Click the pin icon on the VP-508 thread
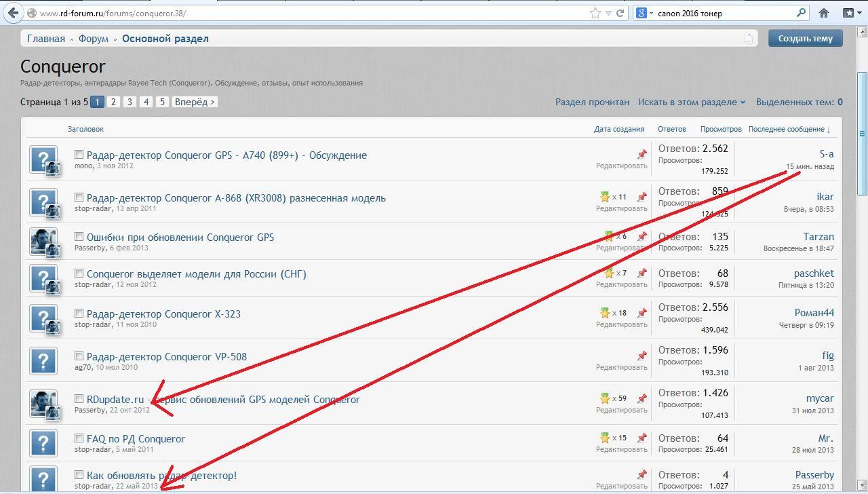The image size is (868, 494). [642, 356]
